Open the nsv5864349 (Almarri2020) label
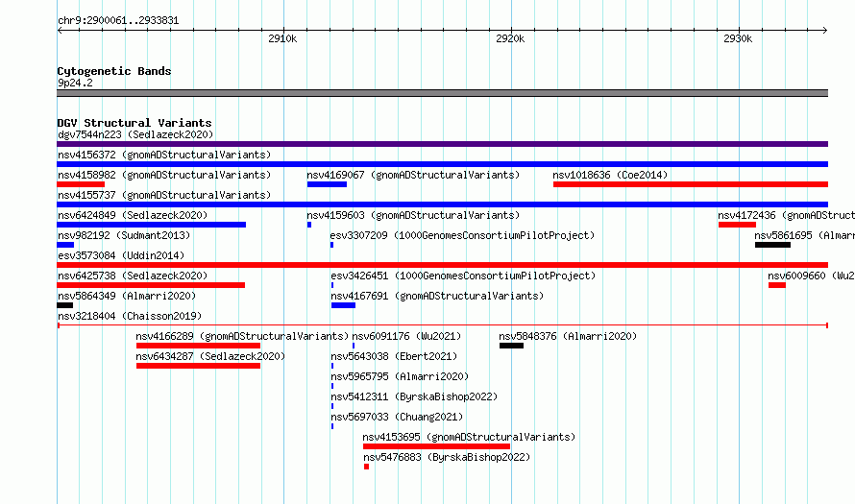The height and width of the screenshot is (504, 855). (127, 296)
